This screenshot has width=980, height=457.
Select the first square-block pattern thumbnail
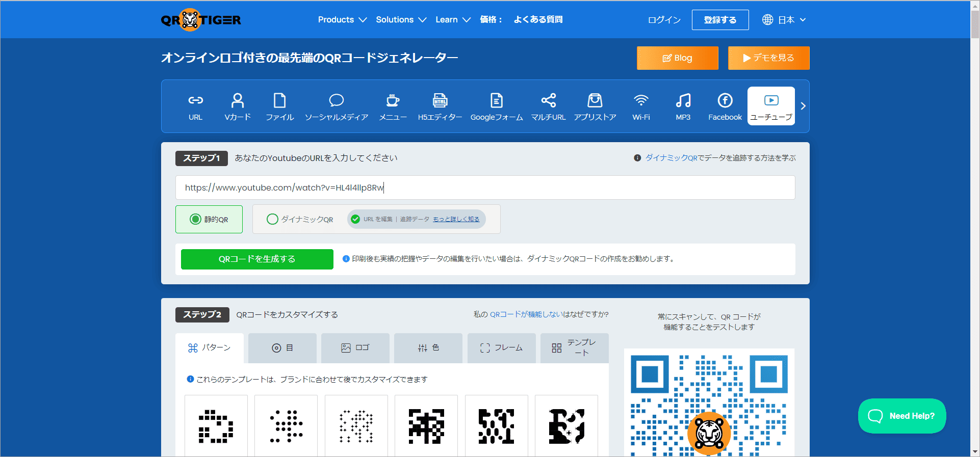216,426
